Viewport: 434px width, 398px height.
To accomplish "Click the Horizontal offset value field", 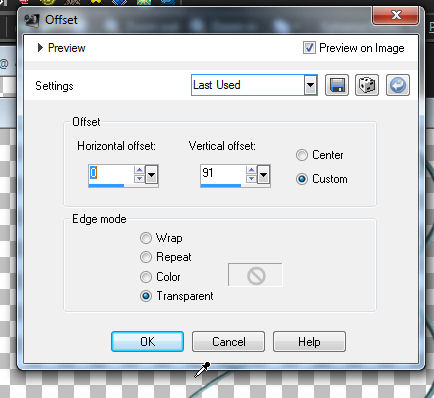I will pos(111,173).
